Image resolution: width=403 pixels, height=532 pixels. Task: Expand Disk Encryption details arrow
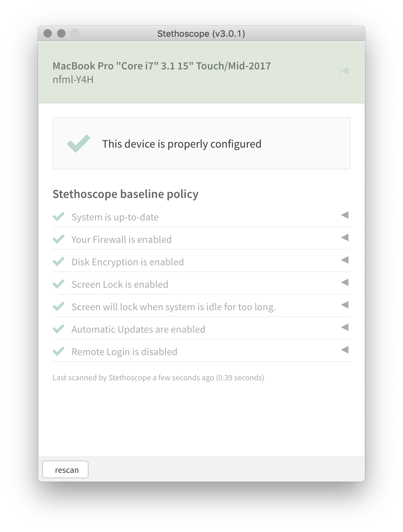click(345, 260)
